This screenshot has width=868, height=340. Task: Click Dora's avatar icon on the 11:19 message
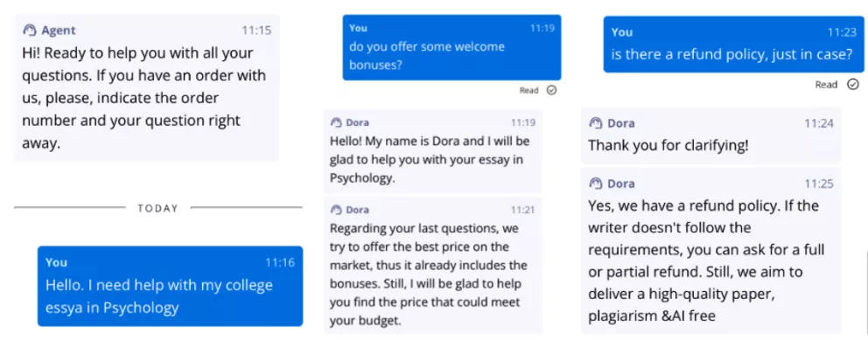point(335,122)
